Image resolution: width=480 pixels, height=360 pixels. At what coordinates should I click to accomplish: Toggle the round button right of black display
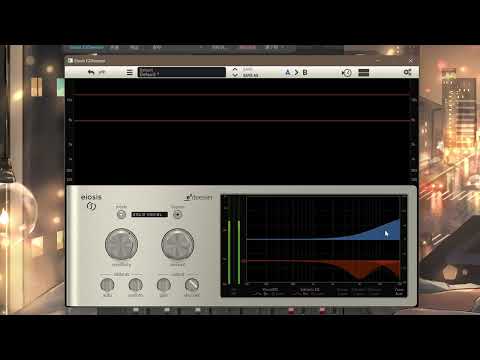pyautogui.click(x=178, y=214)
